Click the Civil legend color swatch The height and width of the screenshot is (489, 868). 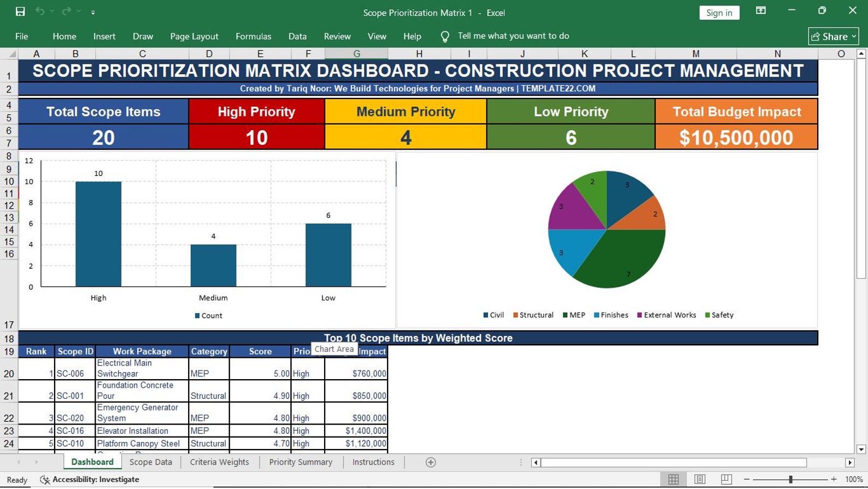coord(485,315)
